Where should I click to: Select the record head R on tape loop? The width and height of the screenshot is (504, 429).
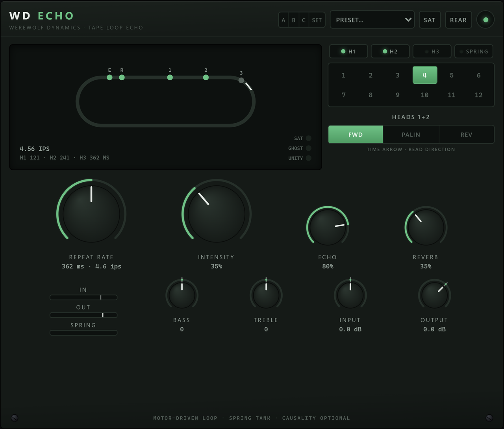[122, 78]
